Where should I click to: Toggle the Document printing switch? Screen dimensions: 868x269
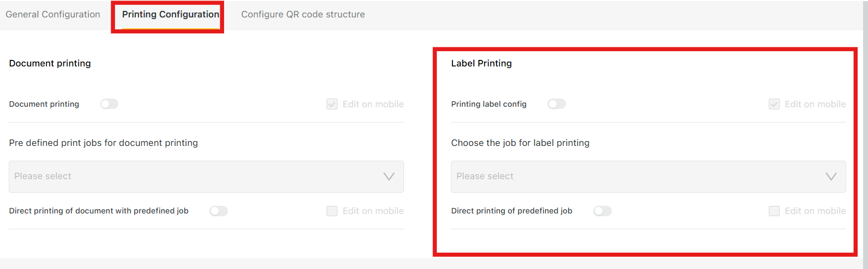(x=109, y=104)
